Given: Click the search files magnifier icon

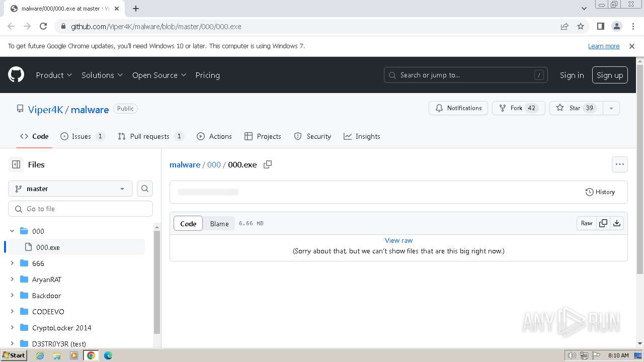Looking at the screenshot, I should 145,189.
